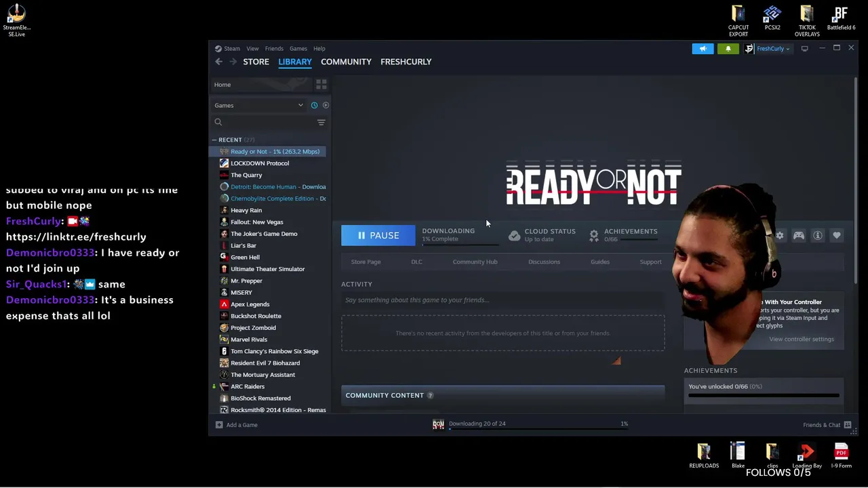This screenshot has width=868, height=488.
Task: Open TIKTOK OVERLAYS desktop folder
Action: [x=807, y=21]
